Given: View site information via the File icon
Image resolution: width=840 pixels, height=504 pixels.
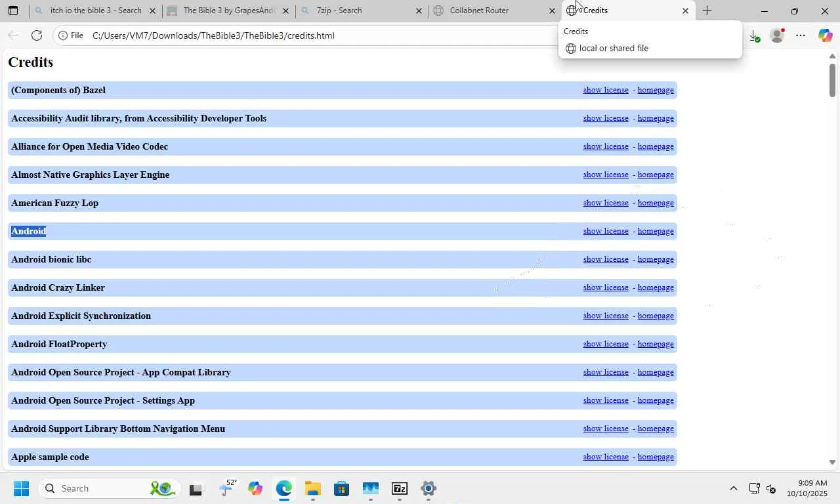Looking at the screenshot, I should click(x=71, y=35).
